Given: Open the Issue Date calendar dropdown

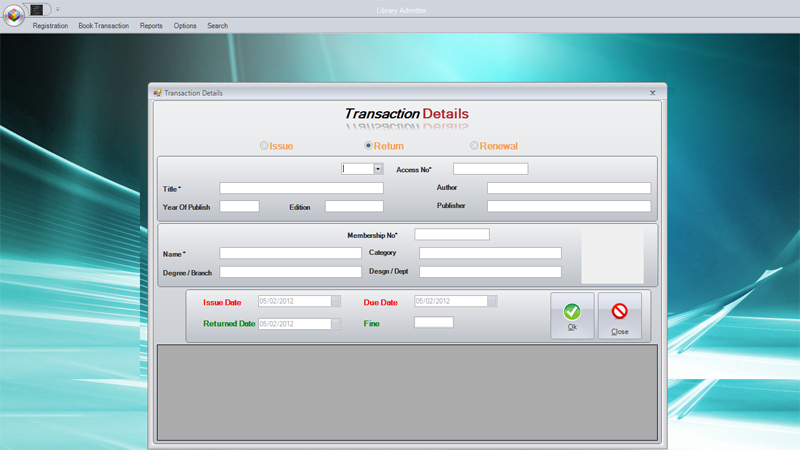Looking at the screenshot, I should [336, 302].
